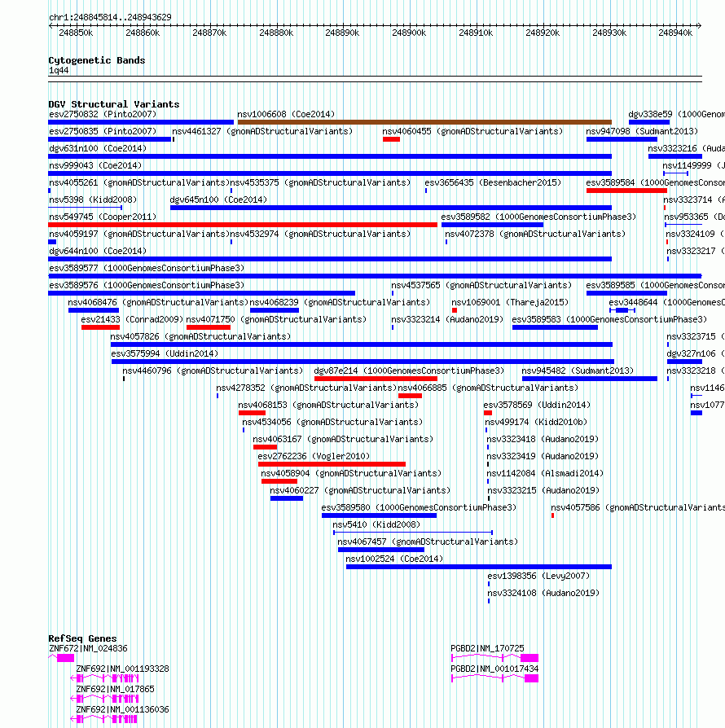
Task: Select nsv4058904 gnomAD variant label
Action: (351, 474)
